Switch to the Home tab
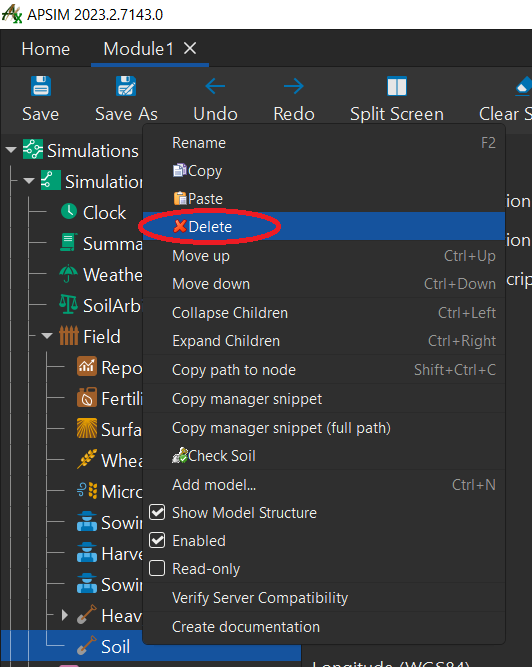This screenshot has width=532, height=667. (x=46, y=49)
